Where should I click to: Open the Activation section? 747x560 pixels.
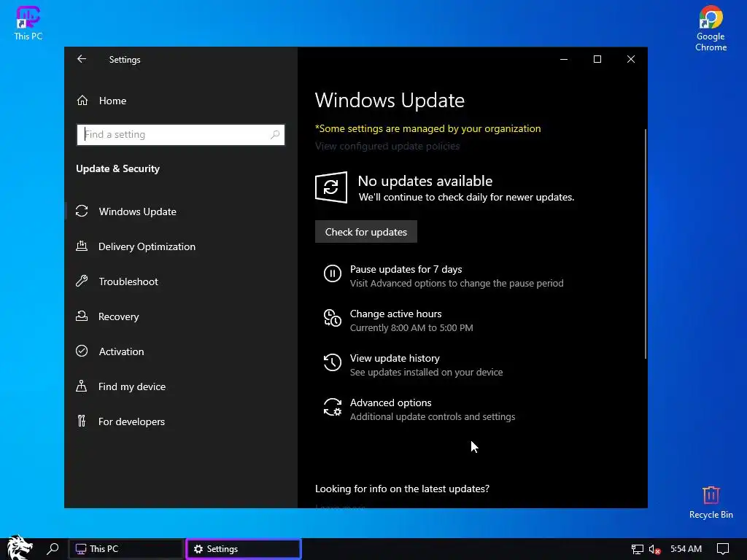(121, 351)
